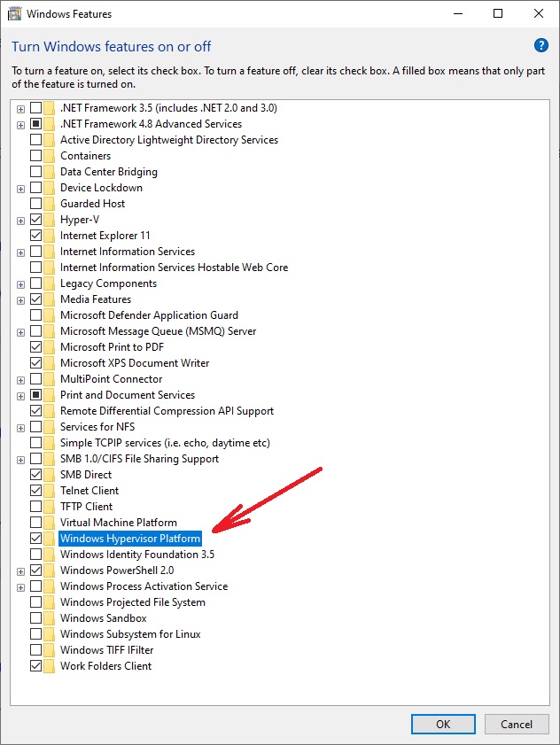Click the folder icon beside Hyper-V
Image resolution: width=560 pixels, height=745 pixels.
click(49, 220)
